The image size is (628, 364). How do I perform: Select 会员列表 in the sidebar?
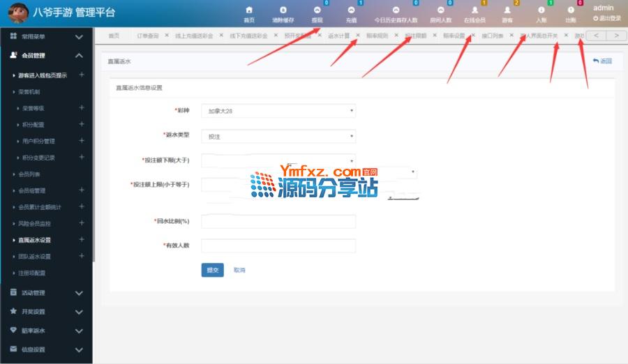[x=29, y=174]
